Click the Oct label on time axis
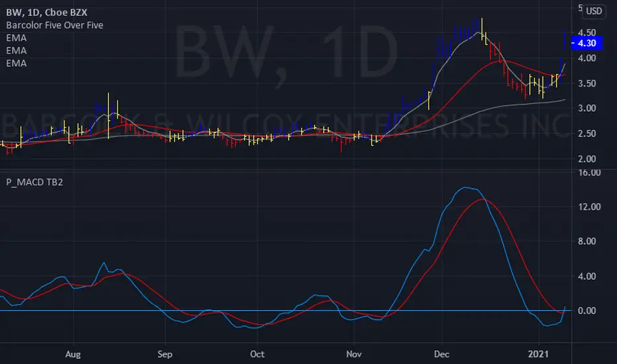 (x=258, y=354)
